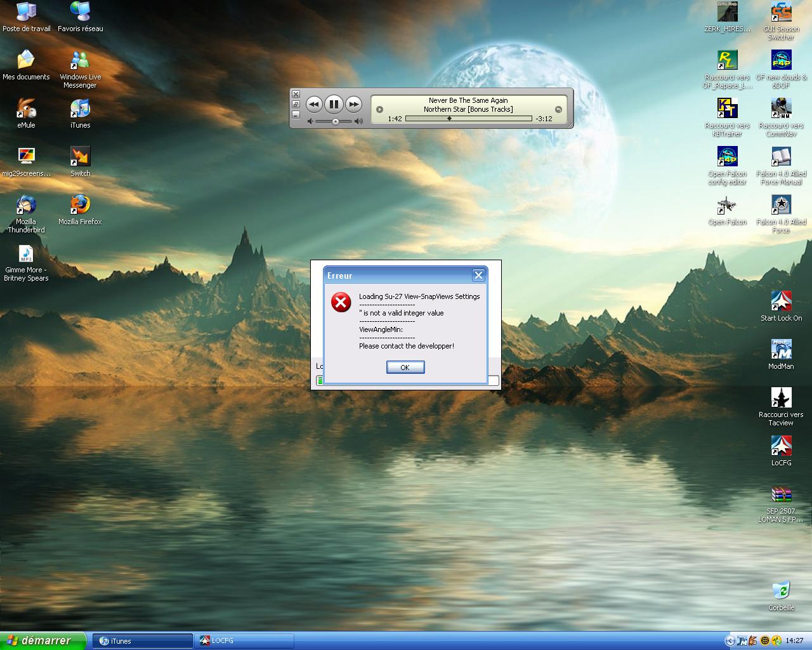
Task: Open the eMule desktop icon
Action: 26,109
